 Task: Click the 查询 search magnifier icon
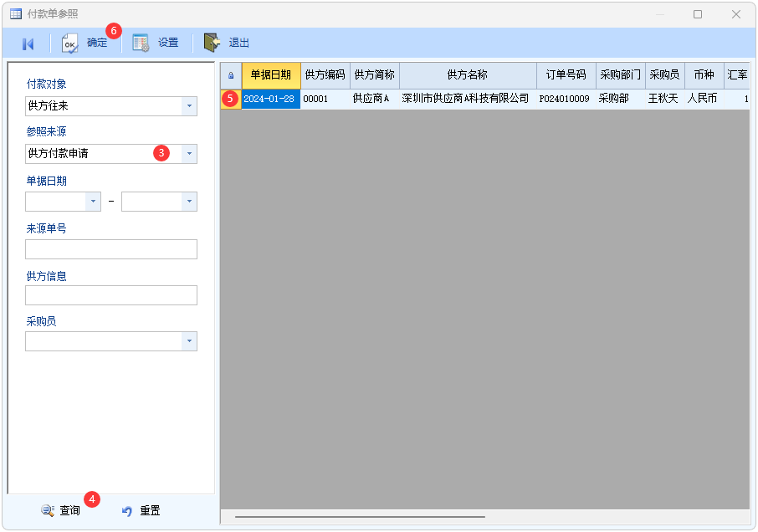(x=48, y=510)
